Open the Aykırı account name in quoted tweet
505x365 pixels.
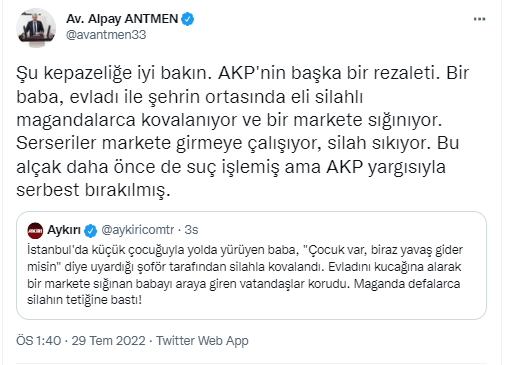[x=64, y=230]
